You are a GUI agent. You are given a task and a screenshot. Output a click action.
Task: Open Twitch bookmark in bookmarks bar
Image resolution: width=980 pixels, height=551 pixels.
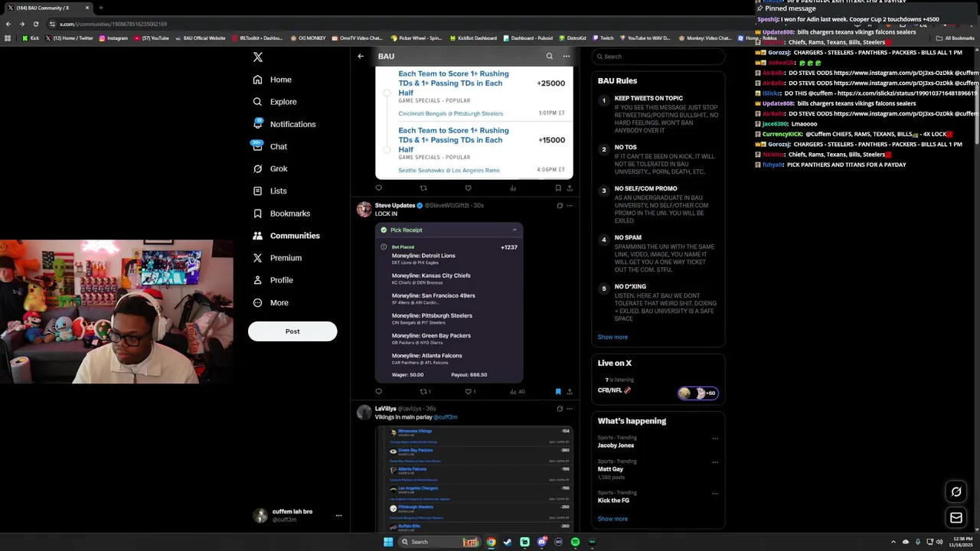[603, 38]
